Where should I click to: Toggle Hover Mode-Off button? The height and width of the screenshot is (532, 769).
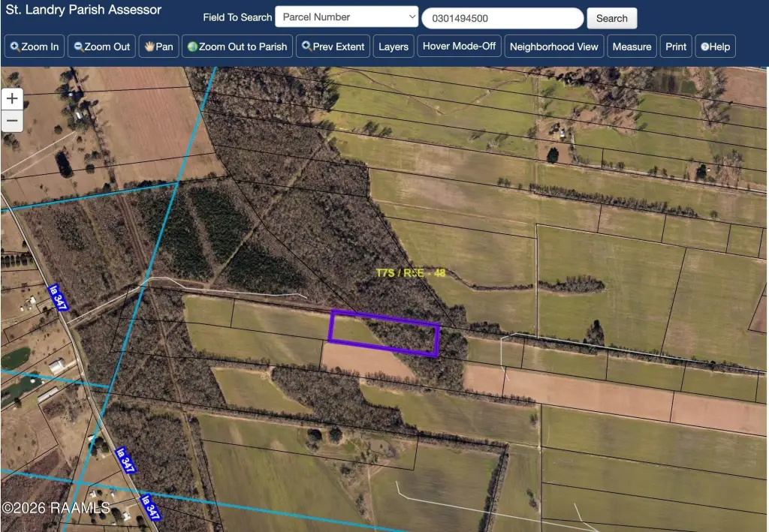pyautogui.click(x=459, y=46)
